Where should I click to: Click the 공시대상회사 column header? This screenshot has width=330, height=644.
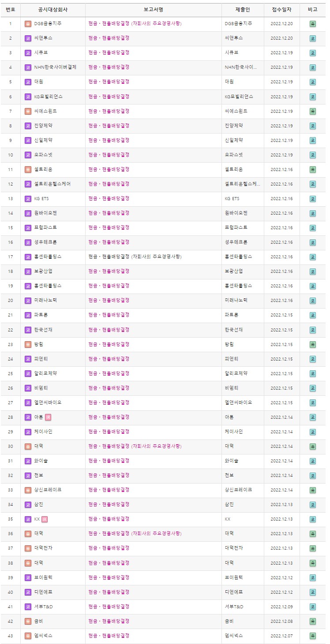53,9
